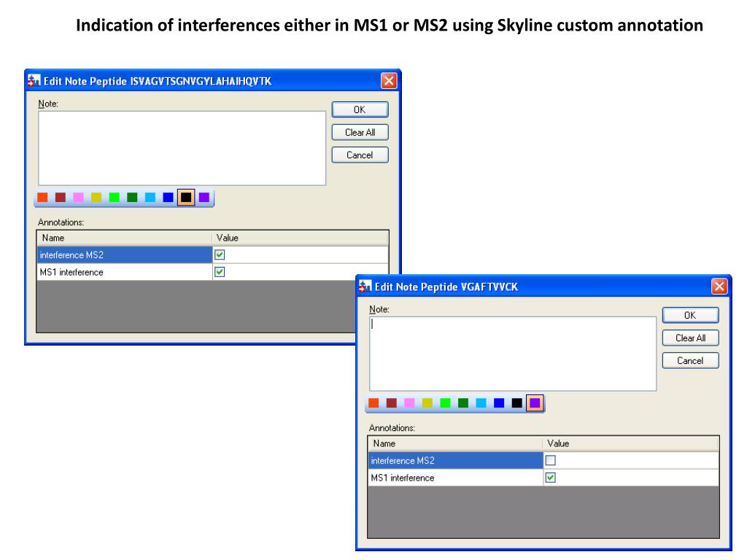Screen dimensions: 747x560
Task: Uncheck interference MS2 in the ISVAGVTSGNVGYLAHAIHQVTK dialog
Action: coord(220,254)
